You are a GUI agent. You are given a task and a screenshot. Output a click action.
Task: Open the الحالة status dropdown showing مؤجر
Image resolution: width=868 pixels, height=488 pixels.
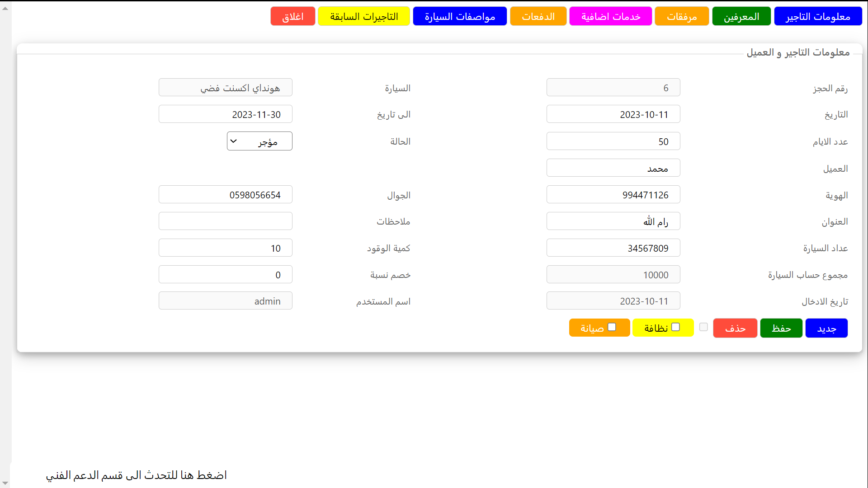pyautogui.click(x=259, y=141)
